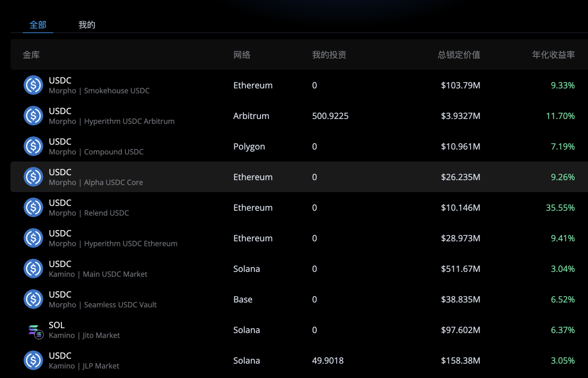Sort by 年化收益率 column header

[x=553, y=55]
